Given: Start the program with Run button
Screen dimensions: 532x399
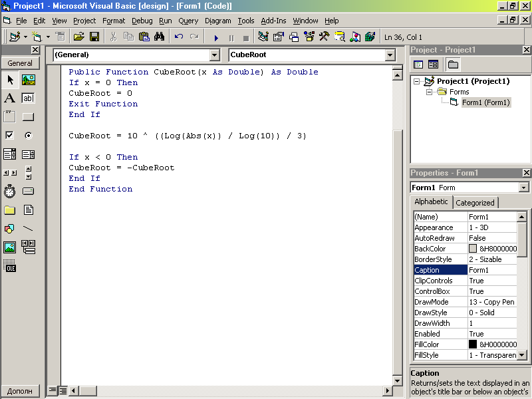Looking at the screenshot, I should tap(216, 37).
